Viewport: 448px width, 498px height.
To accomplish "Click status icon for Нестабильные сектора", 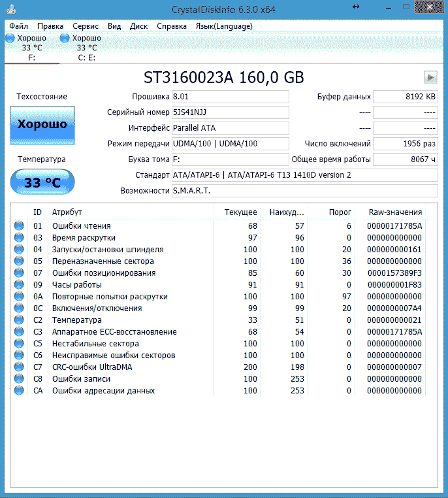I will click(x=19, y=343).
